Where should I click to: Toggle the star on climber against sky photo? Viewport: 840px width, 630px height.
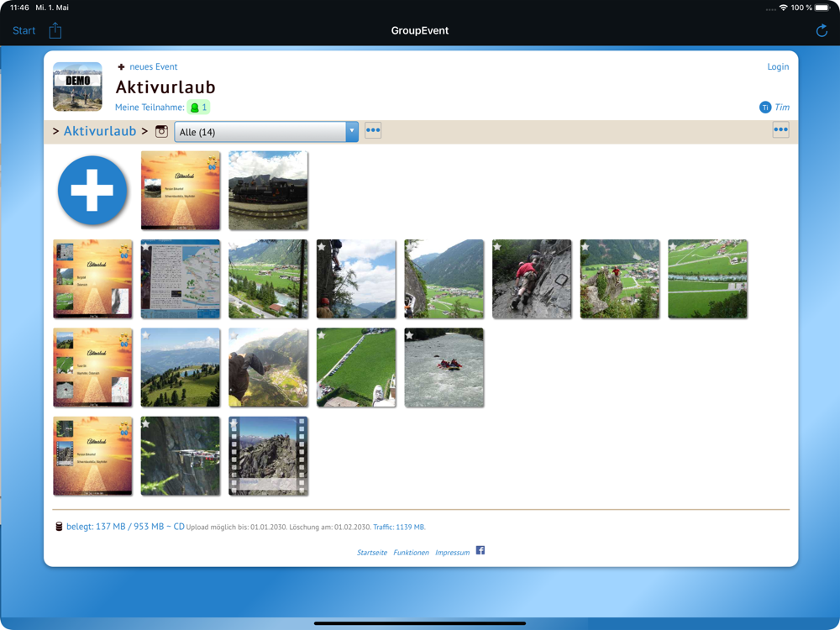coord(322,247)
